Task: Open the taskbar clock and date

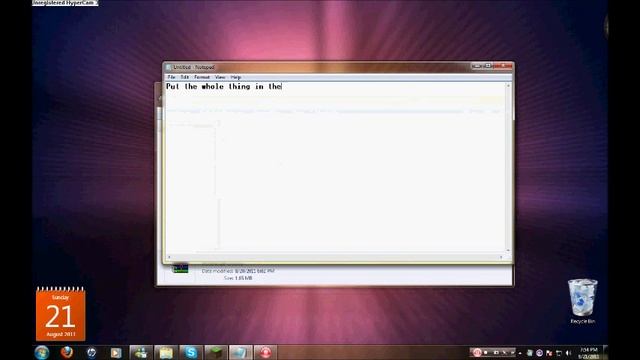Action: coord(589,353)
